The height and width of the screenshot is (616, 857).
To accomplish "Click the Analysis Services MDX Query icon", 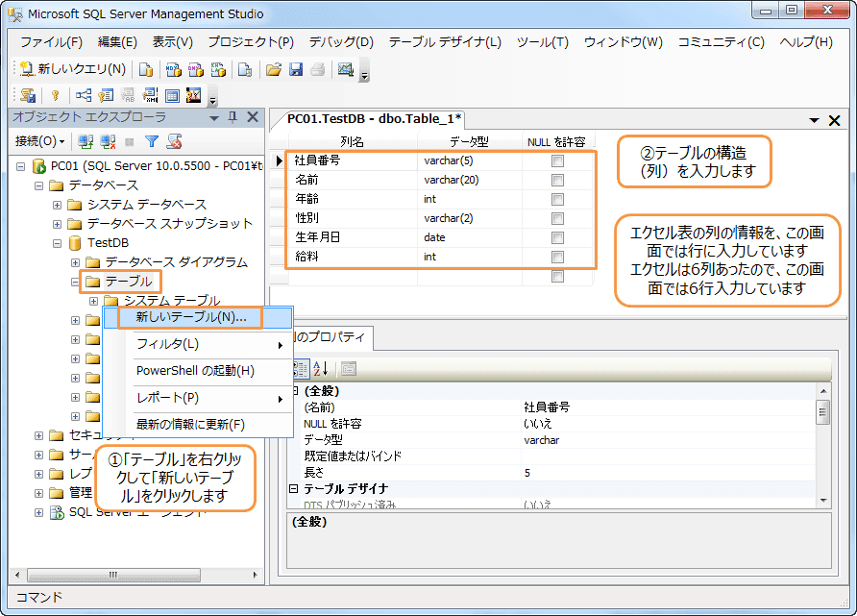I will coord(173,69).
